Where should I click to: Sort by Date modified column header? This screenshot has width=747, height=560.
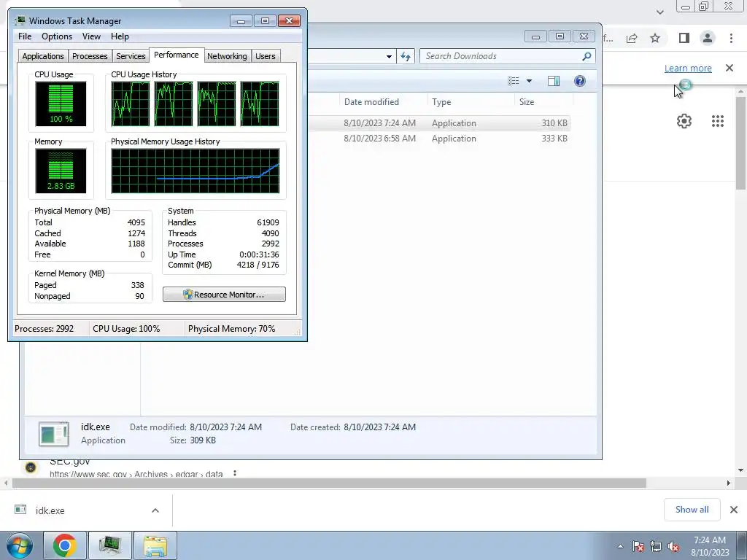click(x=371, y=102)
